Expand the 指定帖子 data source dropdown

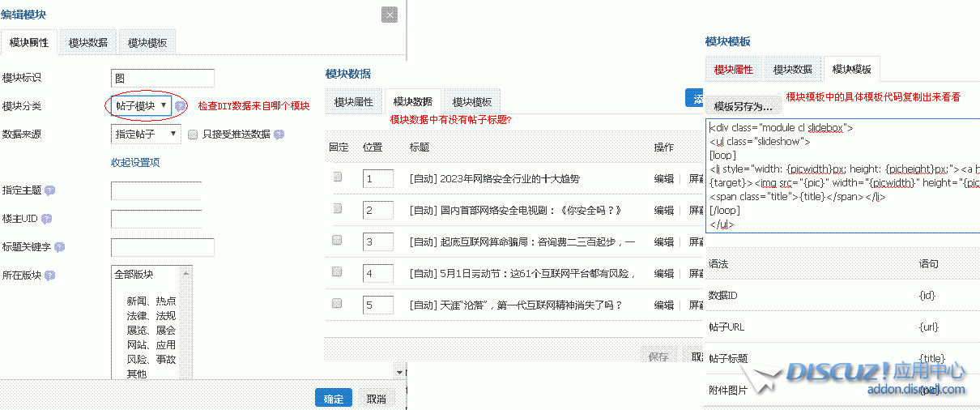pyautogui.click(x=146, y=134)
